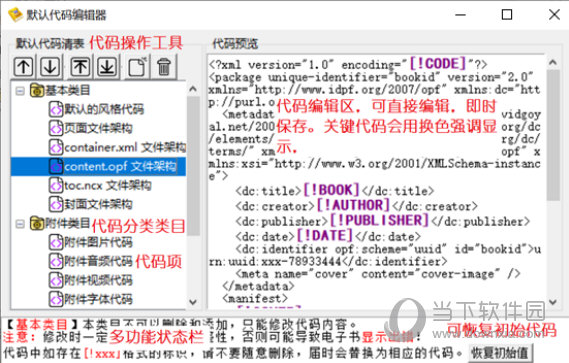Screen dimensions: 569x363
Task: Select 附件字体代码 item
Action: pyautogui.click(x=91, y=299)
